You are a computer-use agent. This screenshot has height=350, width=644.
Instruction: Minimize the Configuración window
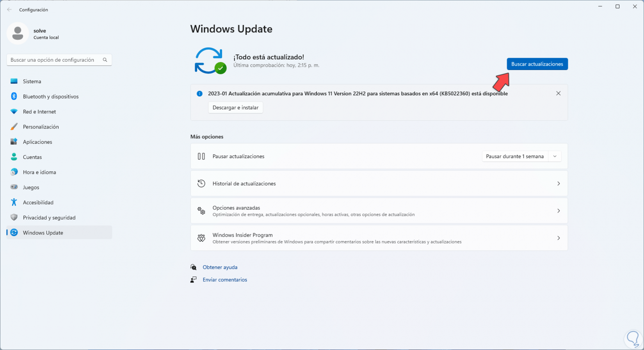[x=600, y=6]
